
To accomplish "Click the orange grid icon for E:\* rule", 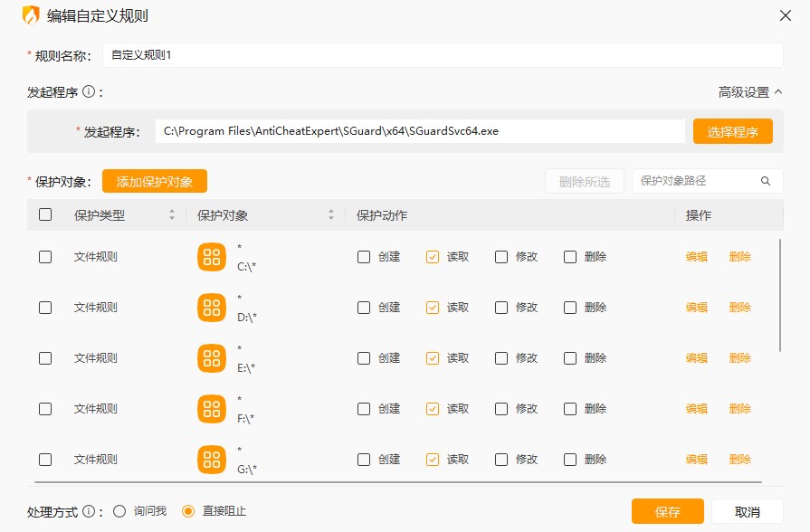I will click(x=212, y=358).
